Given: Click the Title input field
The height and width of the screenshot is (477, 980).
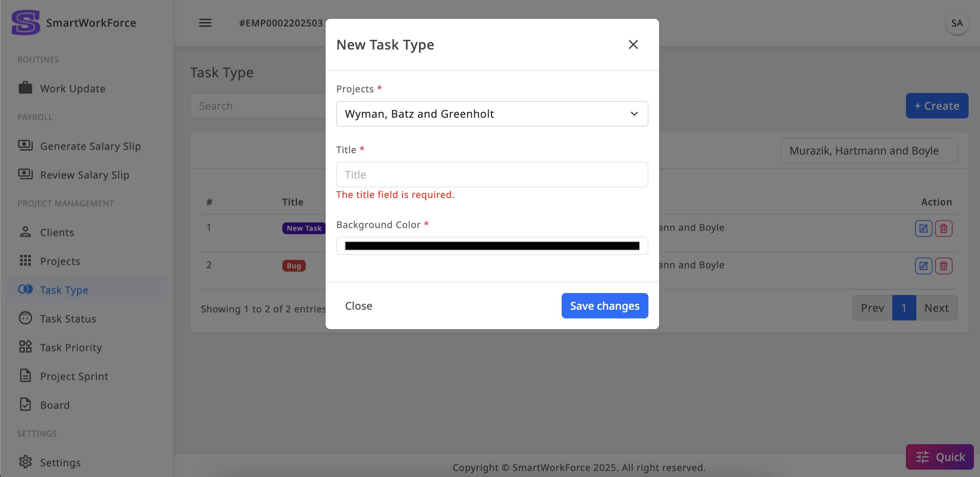Looking at the screenshot, I should [492, 175].
